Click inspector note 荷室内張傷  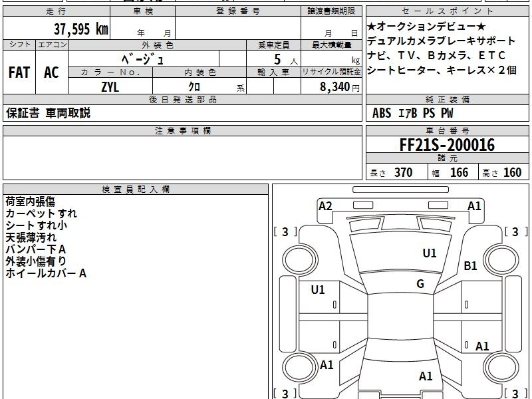click(30, 201)
